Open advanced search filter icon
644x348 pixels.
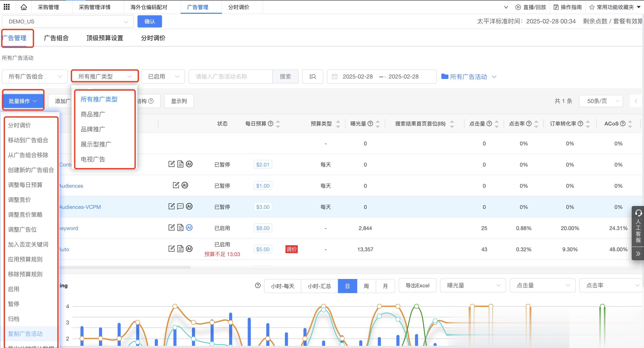pyautogui.click(x=313, y=76)
